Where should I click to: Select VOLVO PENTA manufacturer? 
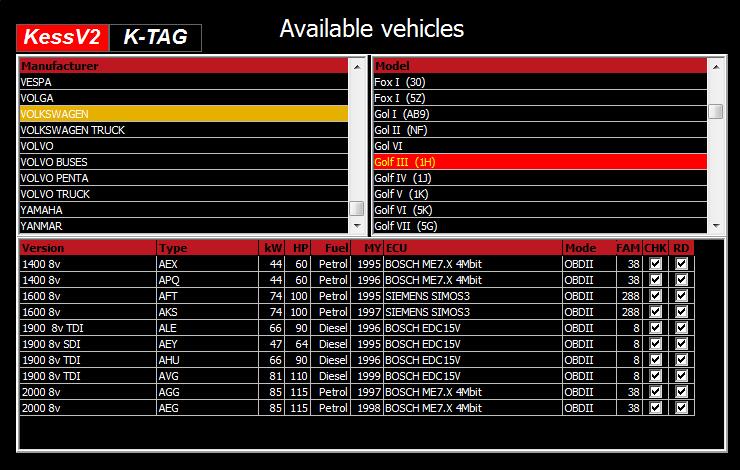click(184, 178)
